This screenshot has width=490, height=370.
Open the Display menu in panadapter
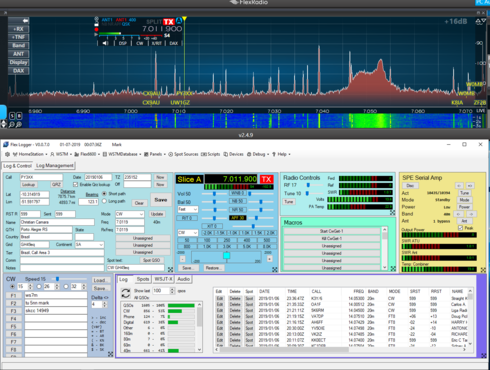pyautogui.click(x=18, y=62)
